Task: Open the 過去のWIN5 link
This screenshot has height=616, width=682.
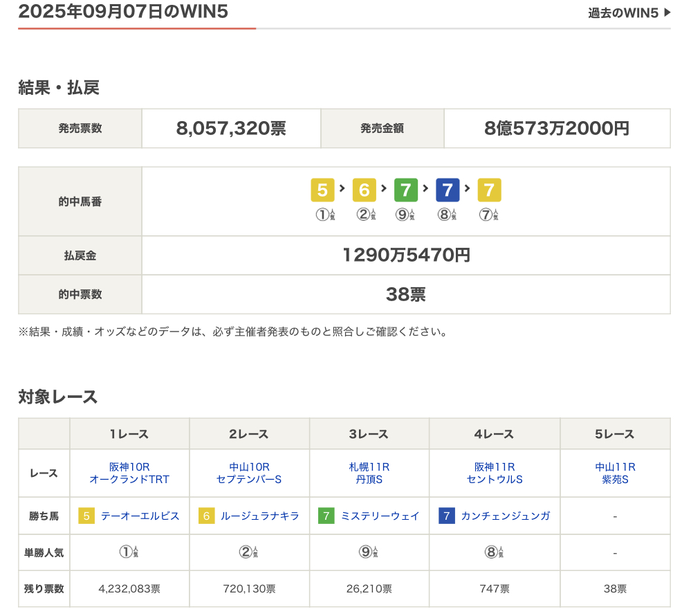Action: (629, 12)
